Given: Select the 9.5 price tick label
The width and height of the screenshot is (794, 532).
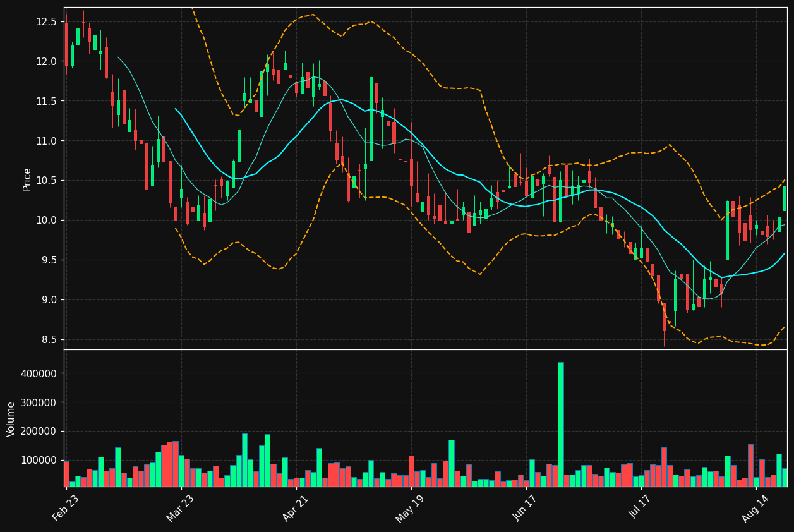Looking at the screenshot, I should [49, 260].
